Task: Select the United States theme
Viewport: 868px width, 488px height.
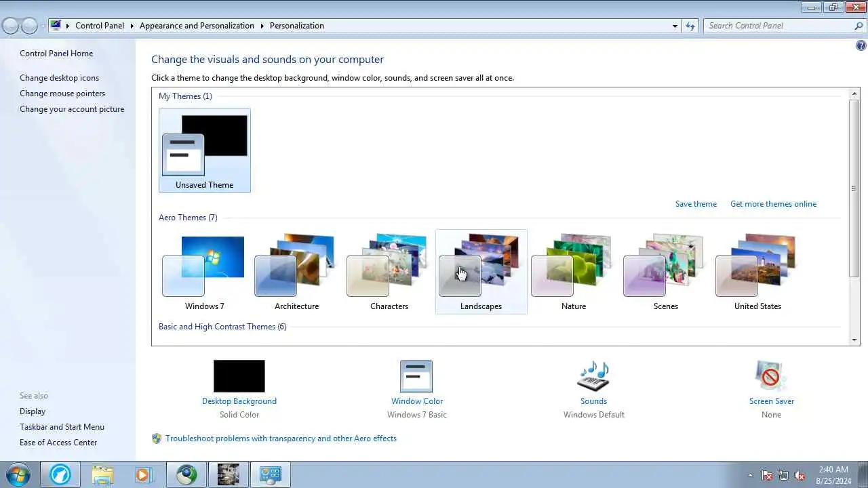Action: [x=757, y=271]
